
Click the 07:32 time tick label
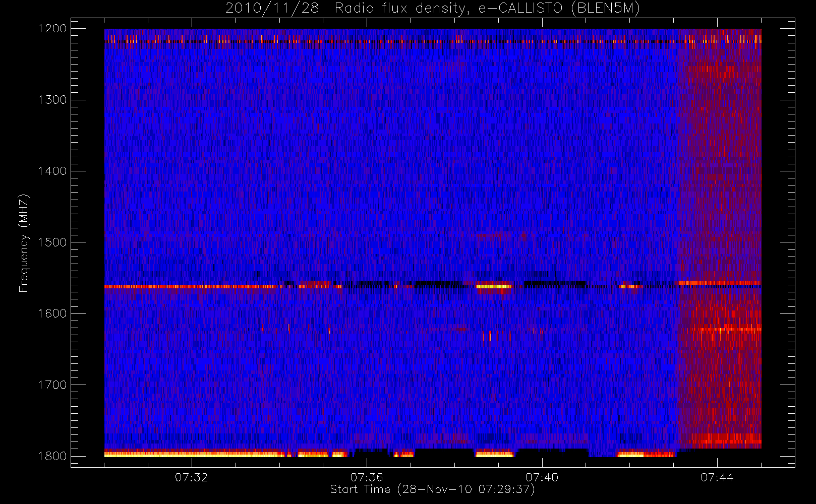pos(192,477)
